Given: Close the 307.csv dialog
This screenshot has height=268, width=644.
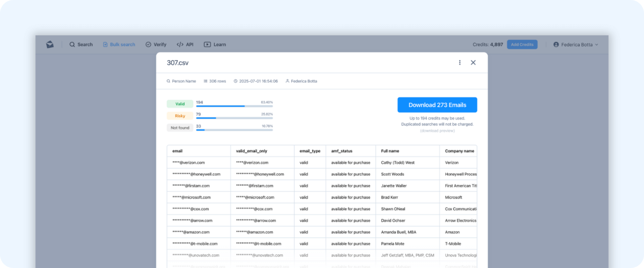Looking at the screenshot, I should click(473, 62).
